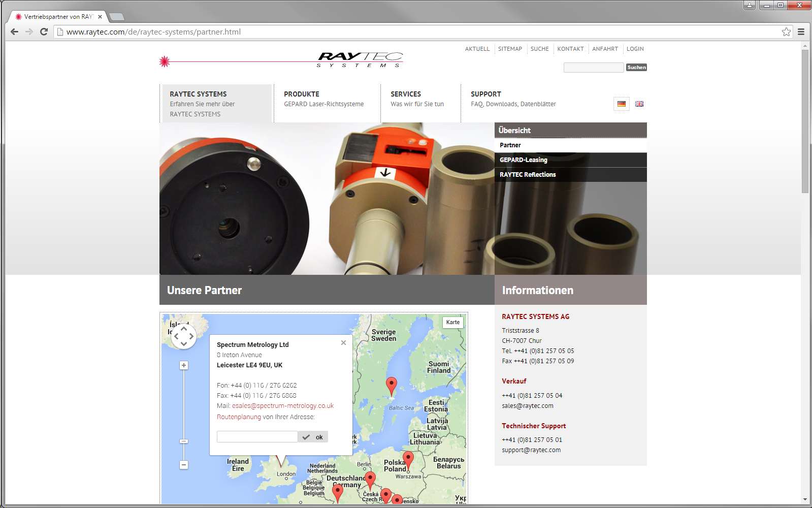
Task: Bookmark page with the star icon
Action: pos(786,31)
